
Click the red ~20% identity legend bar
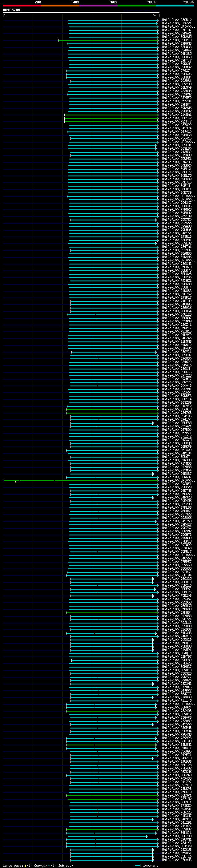22,6
